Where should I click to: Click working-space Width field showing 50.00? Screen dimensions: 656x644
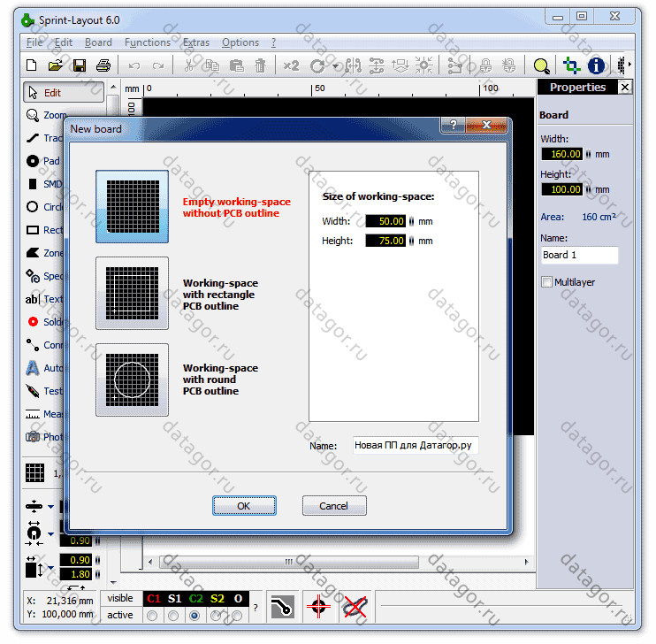pos(385,221)
